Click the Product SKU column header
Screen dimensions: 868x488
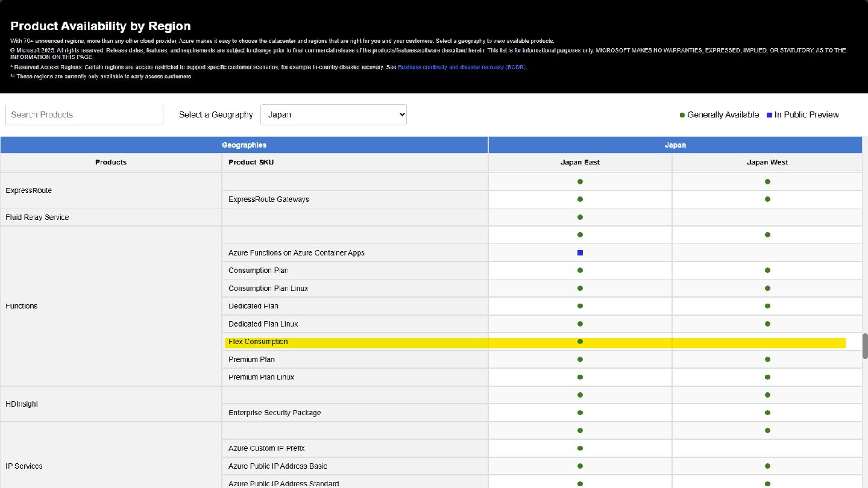[x=355, y=162]
